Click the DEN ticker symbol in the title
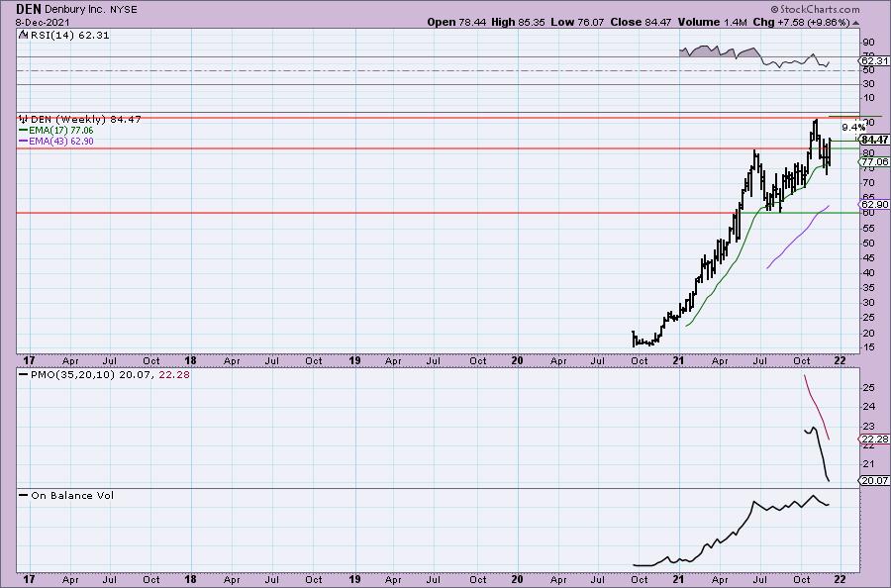The height and width of the screenshot is (588, 891). click(29, 9)
